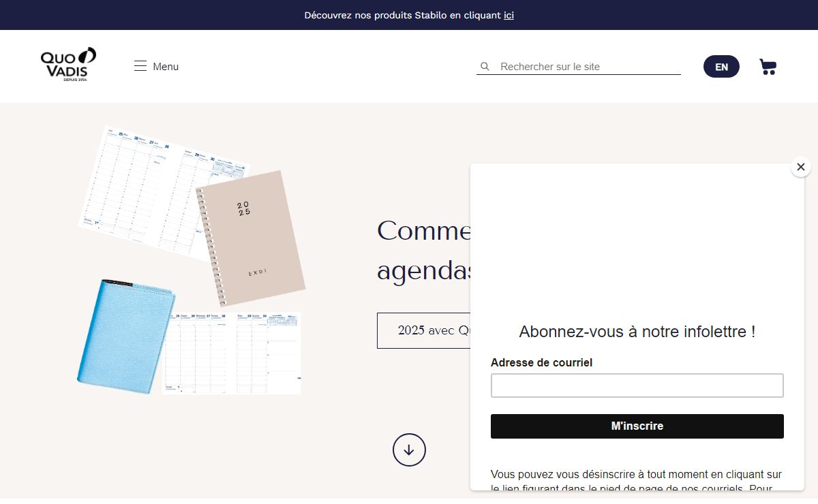Click the 'Abonnez-vous à notre infolettre !' heading

pyautogui.click(x=637, y=332)
